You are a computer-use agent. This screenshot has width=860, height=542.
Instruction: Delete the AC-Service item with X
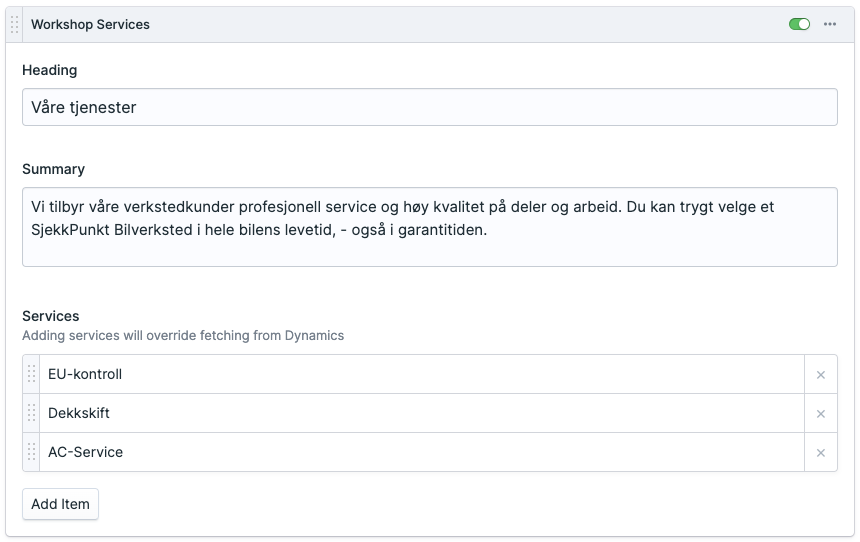pos(821,453)
